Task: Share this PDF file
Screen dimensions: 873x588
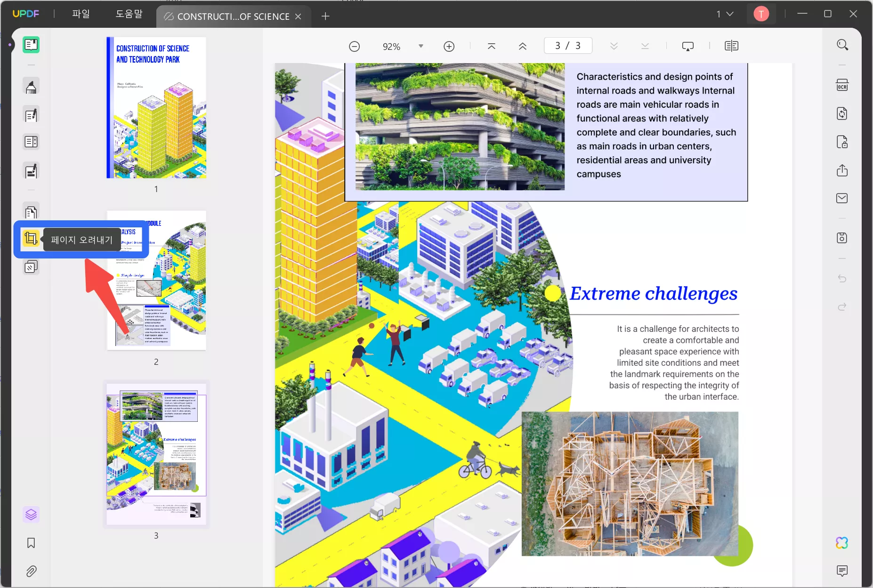Action: (x=842, y=170)
